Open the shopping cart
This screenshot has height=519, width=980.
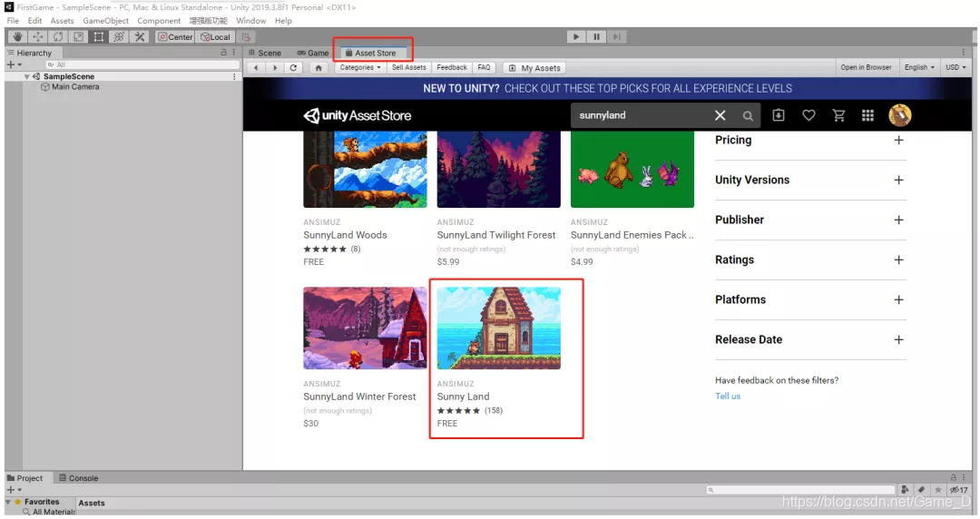point(838,115)
